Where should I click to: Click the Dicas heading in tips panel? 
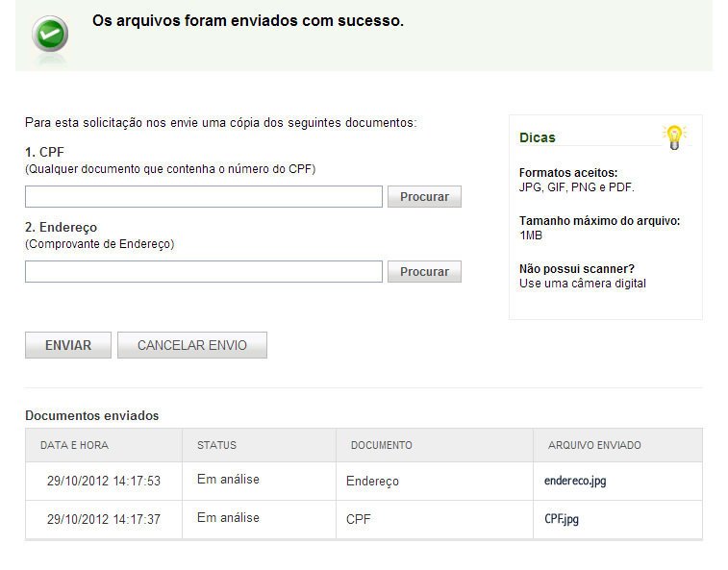(538, 137)
